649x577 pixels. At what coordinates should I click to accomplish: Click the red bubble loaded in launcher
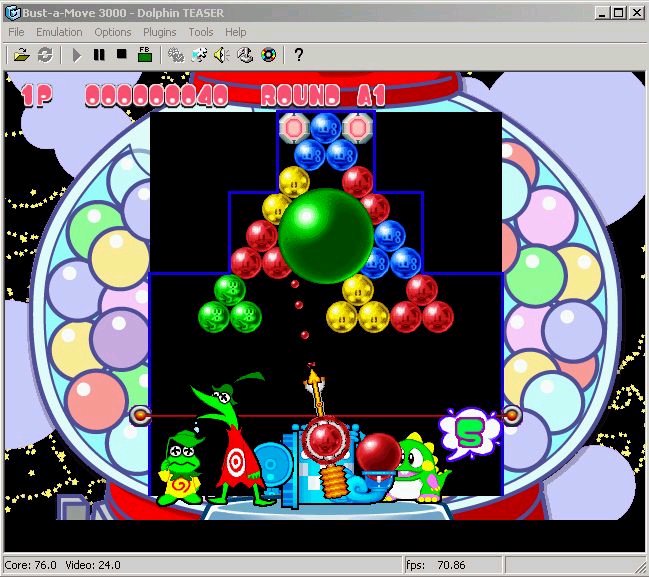pyautogui.click(x=326, y=440)
